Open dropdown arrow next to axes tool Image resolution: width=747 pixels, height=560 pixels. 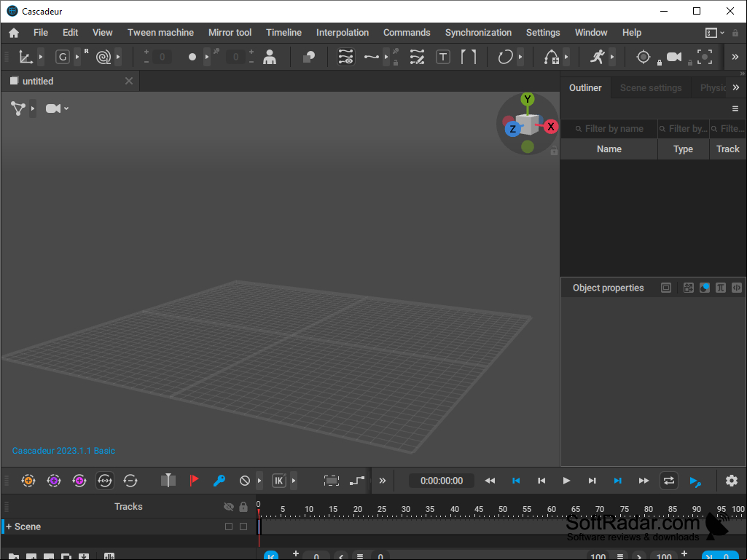click(41, 57)
